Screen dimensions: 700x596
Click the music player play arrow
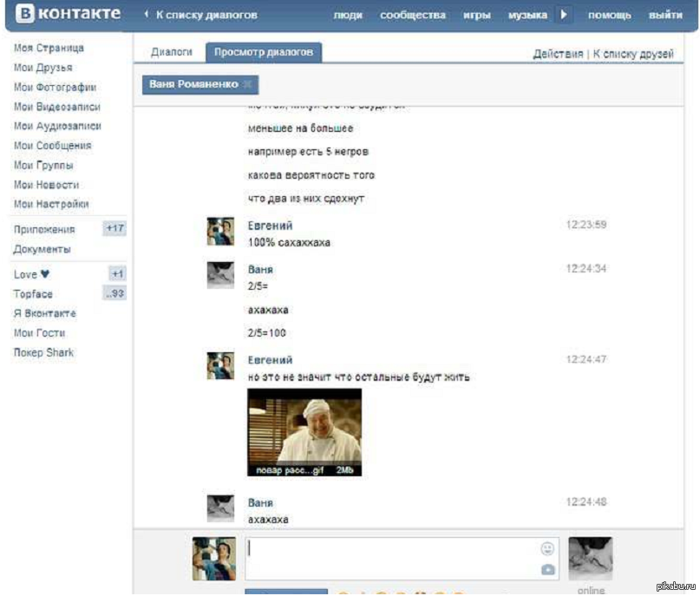point(564,15)
